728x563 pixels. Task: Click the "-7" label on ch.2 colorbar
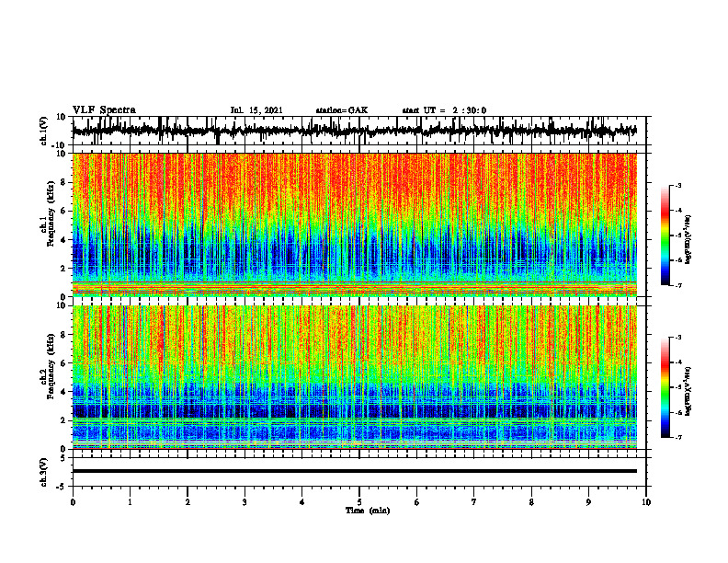tap(677, 437)
